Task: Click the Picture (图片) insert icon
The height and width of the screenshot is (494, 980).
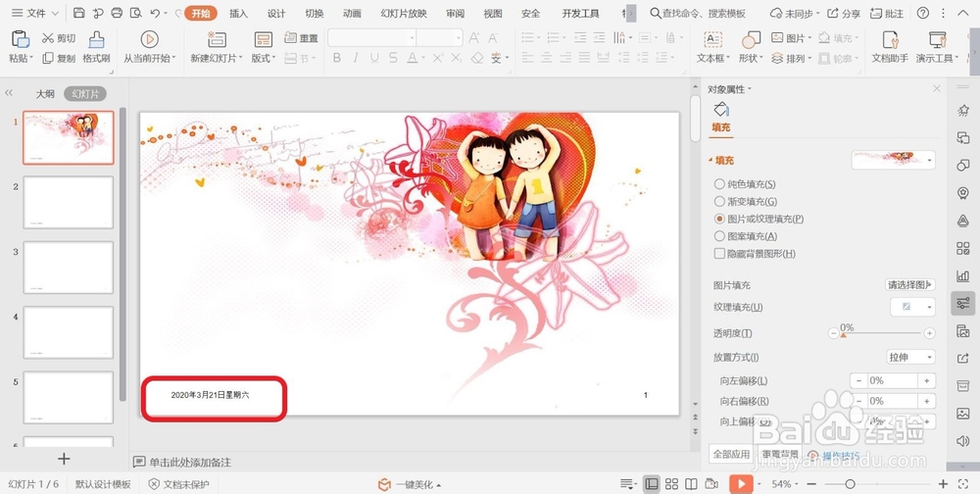Action: point(777,38)
